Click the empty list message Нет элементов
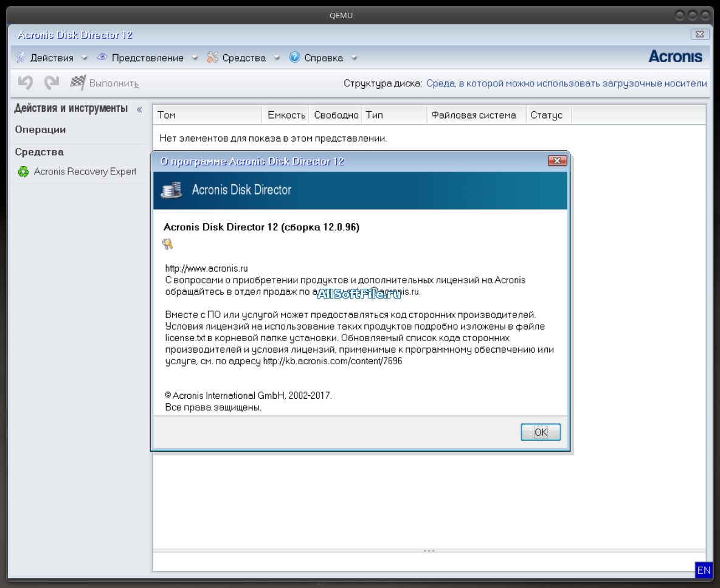 [x=273, y=138]
